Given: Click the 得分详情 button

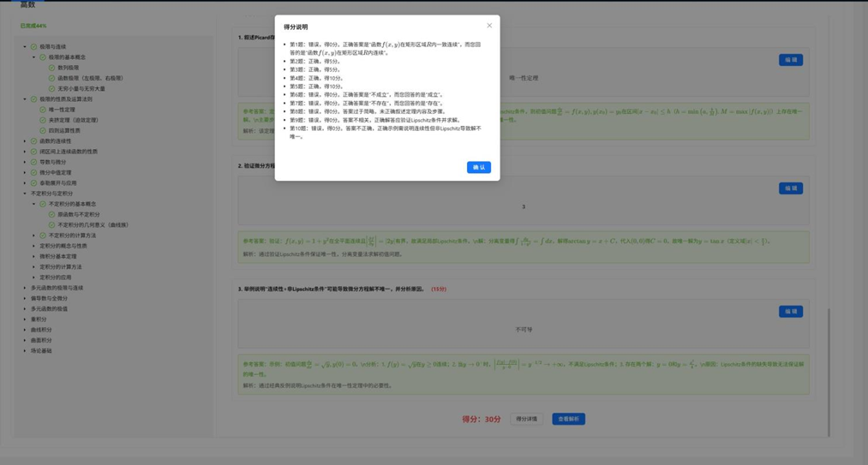Looking at the screenshot, I should (526, 419).
